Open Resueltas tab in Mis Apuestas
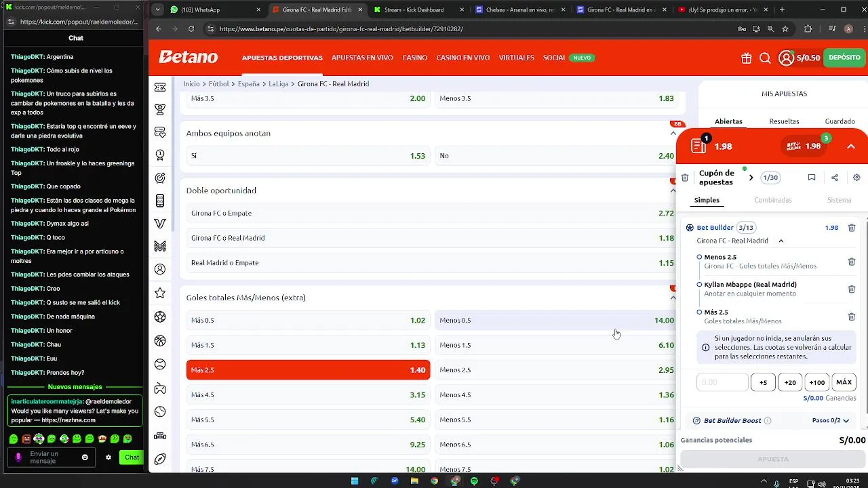The image size is (868, 488). (x=784, y=121)
